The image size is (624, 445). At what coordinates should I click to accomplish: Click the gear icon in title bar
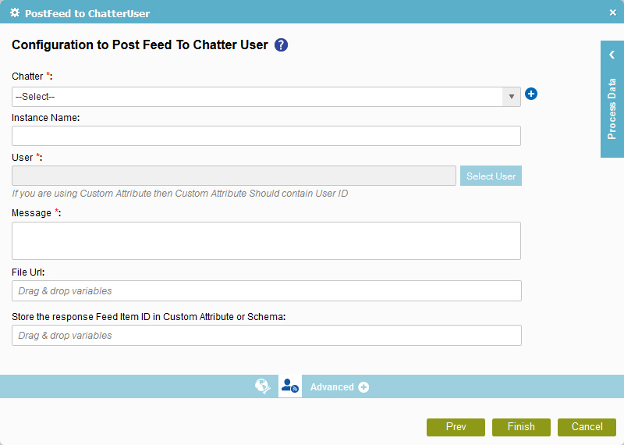point(15,13)
